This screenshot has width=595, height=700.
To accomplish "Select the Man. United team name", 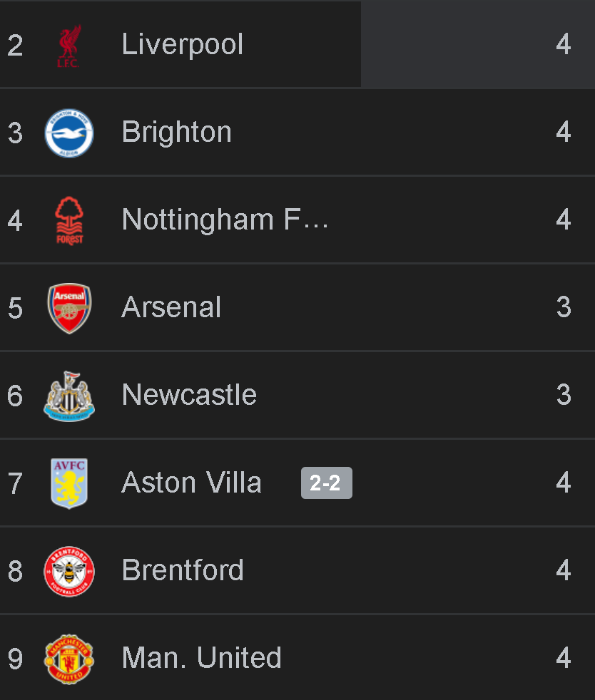I will (201, 658).
